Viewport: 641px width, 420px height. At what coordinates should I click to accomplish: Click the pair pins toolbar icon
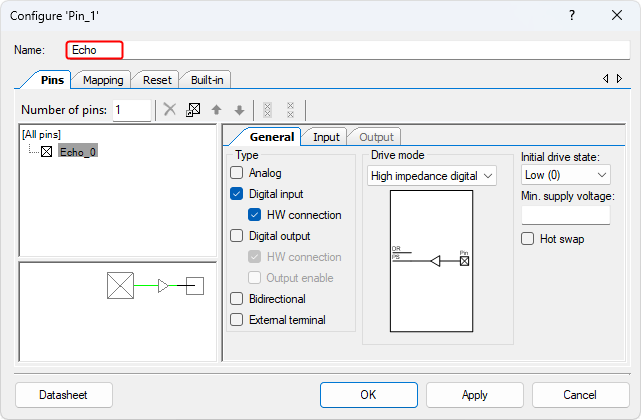click(x=267, y=110)
